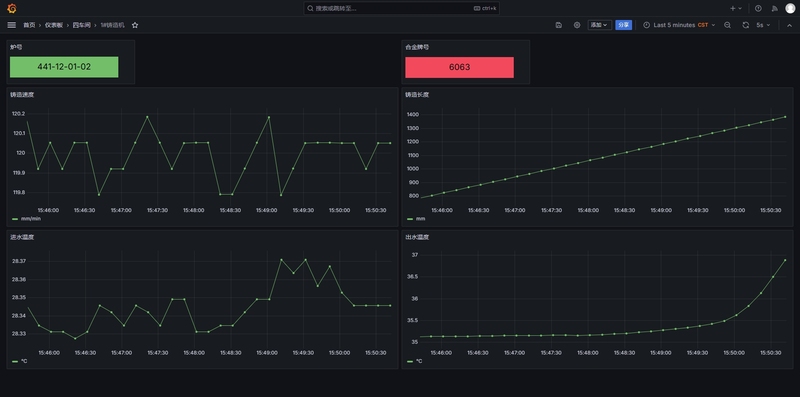
Task: Open the Last 5 minutes time picker
Action: [679, 25]
